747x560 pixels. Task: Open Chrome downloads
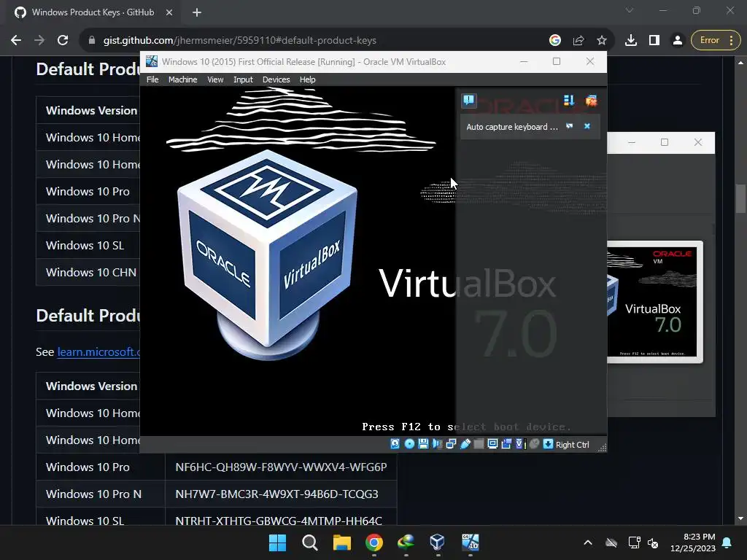point(631,41)
